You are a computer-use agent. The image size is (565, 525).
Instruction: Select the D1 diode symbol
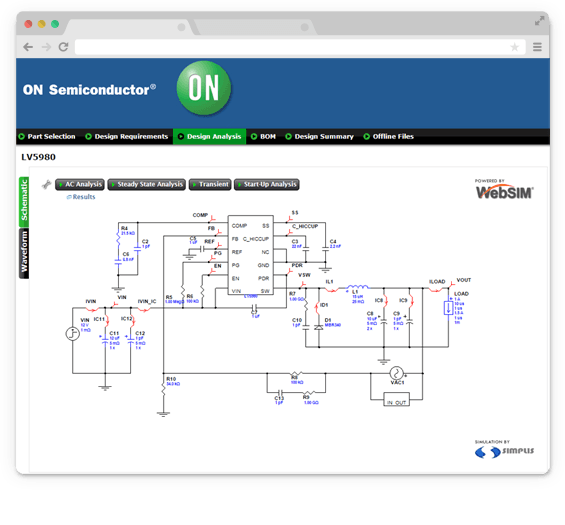coord(319,327)
